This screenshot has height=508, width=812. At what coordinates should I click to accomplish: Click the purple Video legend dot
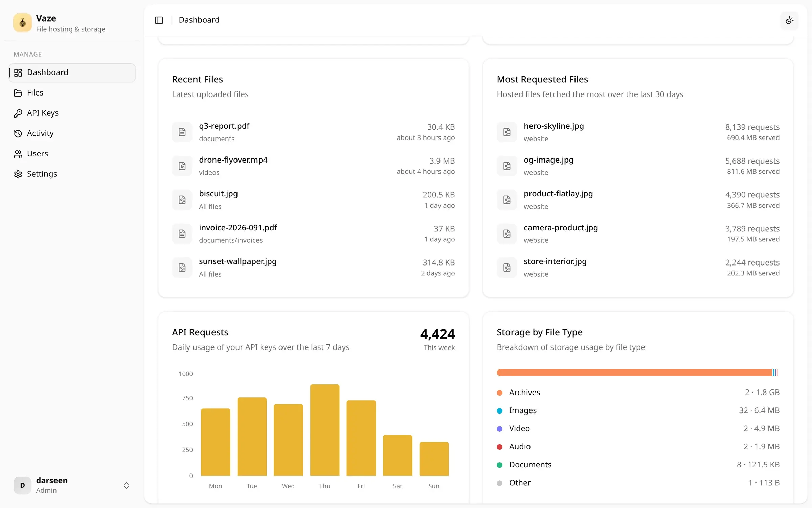499,429
